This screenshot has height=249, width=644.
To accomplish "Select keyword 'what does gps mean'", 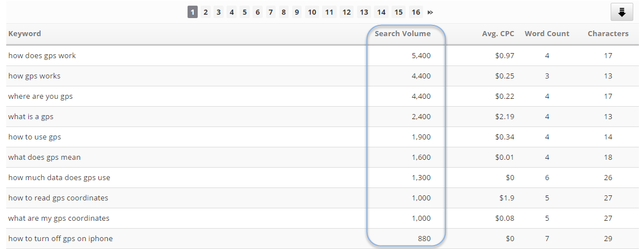I will point(44,157).
